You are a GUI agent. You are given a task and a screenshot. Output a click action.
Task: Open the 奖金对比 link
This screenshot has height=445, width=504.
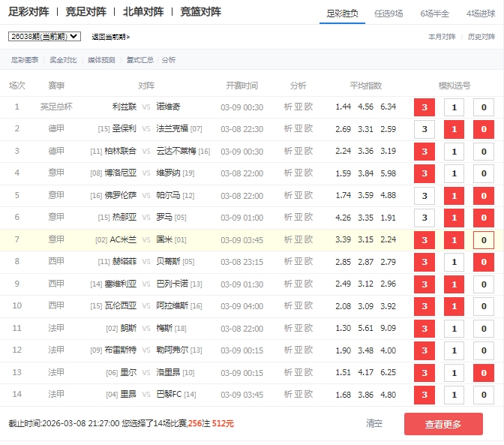[63, 60]
